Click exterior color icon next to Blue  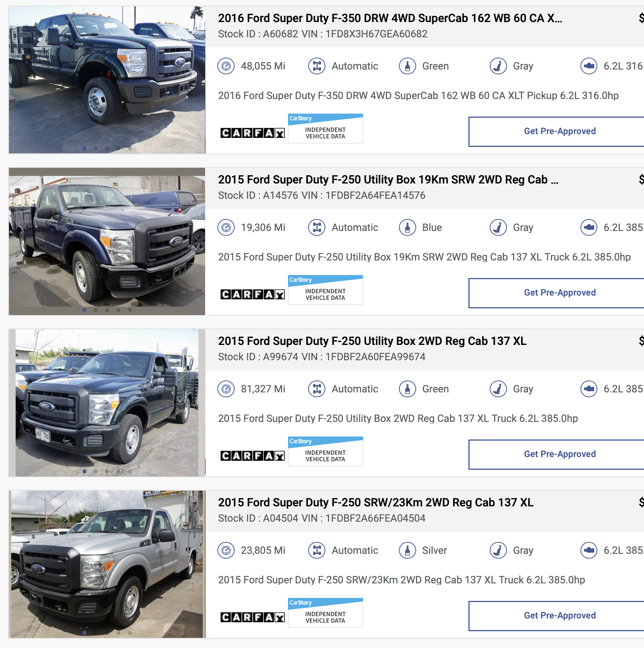(408, 228)
